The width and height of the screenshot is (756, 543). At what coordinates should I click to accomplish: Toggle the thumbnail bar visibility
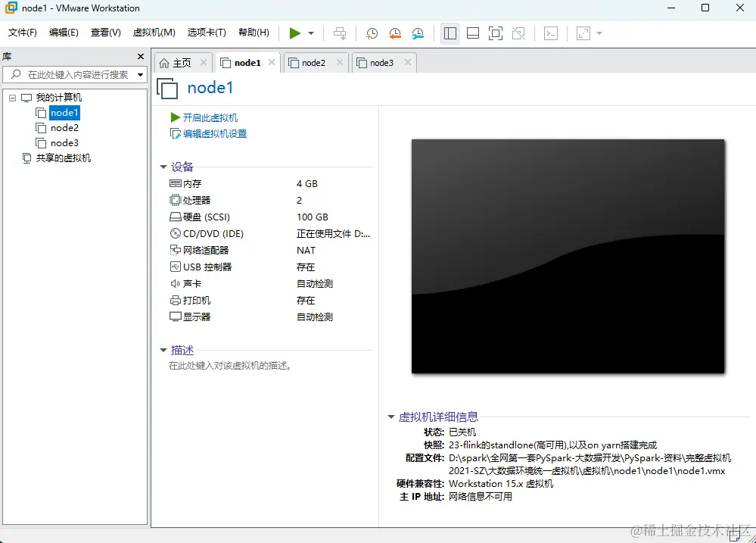(x=473, y=33)
